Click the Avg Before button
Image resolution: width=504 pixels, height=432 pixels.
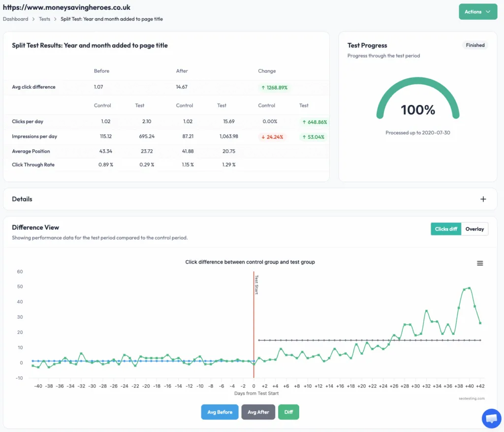(x=220, y=412)
